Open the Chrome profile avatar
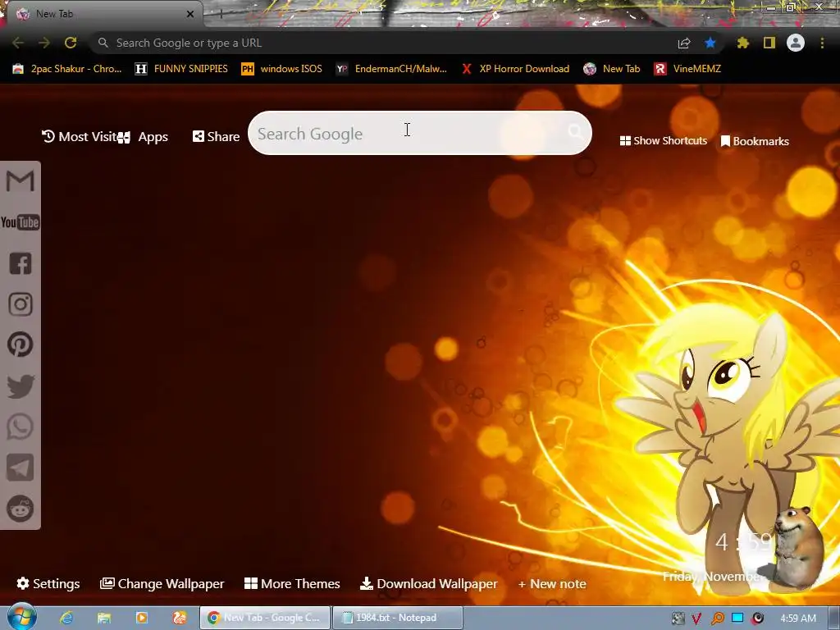Viewport: 840px width, 630px height. 796,43
